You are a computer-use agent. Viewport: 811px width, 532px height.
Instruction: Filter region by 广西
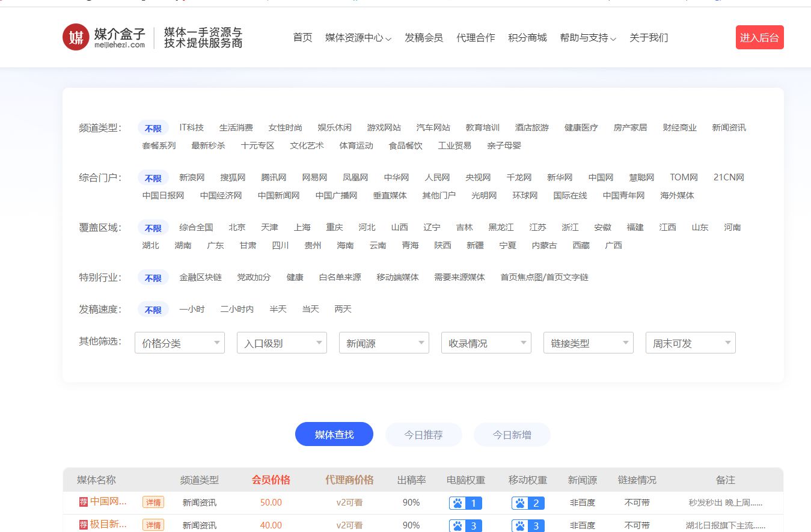613,245
